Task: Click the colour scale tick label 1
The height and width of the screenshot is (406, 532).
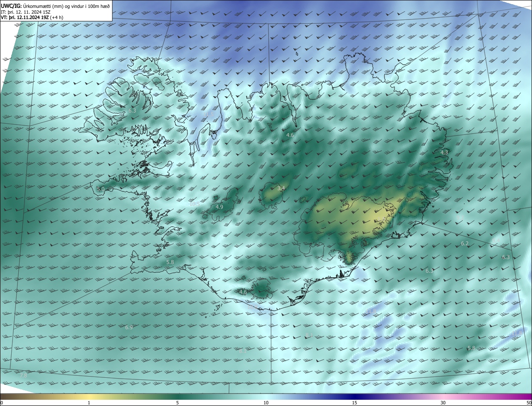Action: tap(89, 403)
